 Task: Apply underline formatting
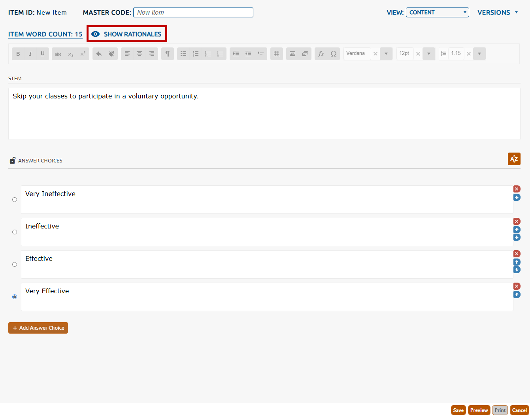click(43, 54)
